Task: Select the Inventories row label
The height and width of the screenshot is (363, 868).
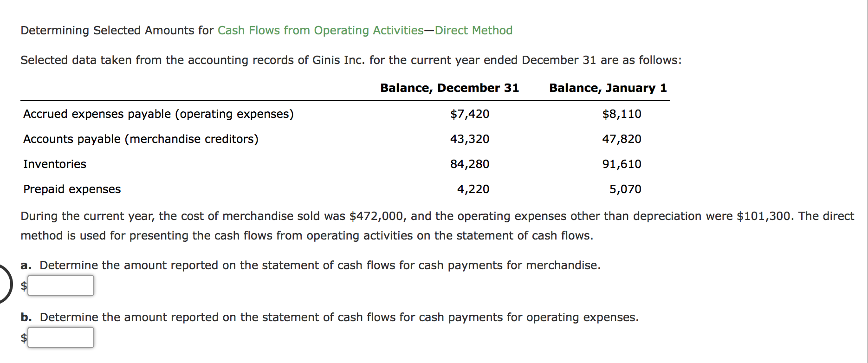Action: tap(54, 164)
